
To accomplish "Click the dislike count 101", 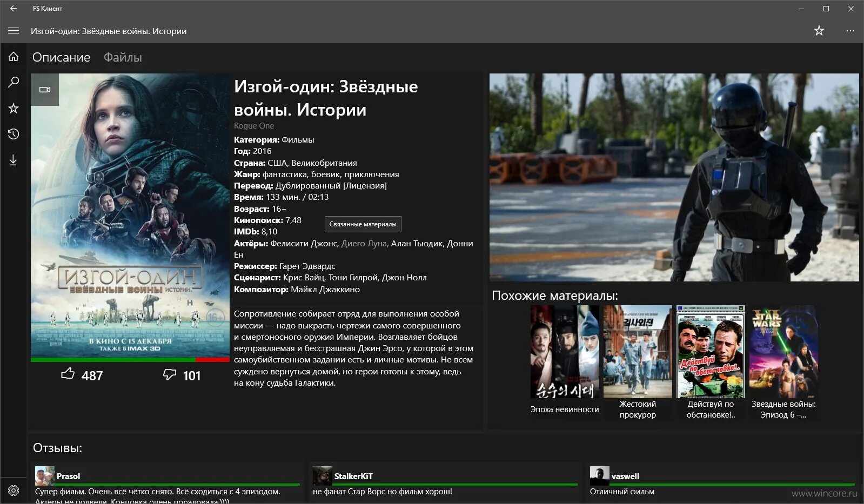I will point(192,376).
